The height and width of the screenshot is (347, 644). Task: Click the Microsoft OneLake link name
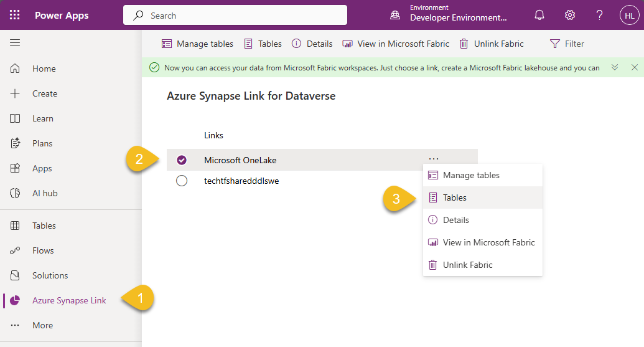click(x=240, y=160)
